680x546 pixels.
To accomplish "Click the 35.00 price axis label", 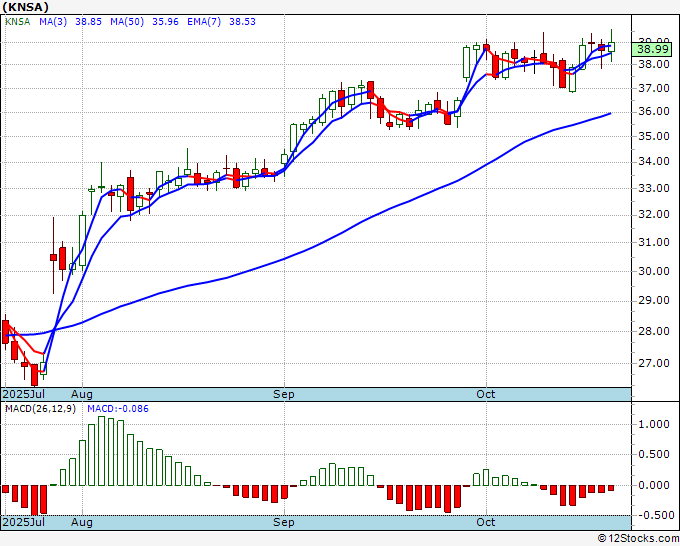I will [x=654, y=136].
